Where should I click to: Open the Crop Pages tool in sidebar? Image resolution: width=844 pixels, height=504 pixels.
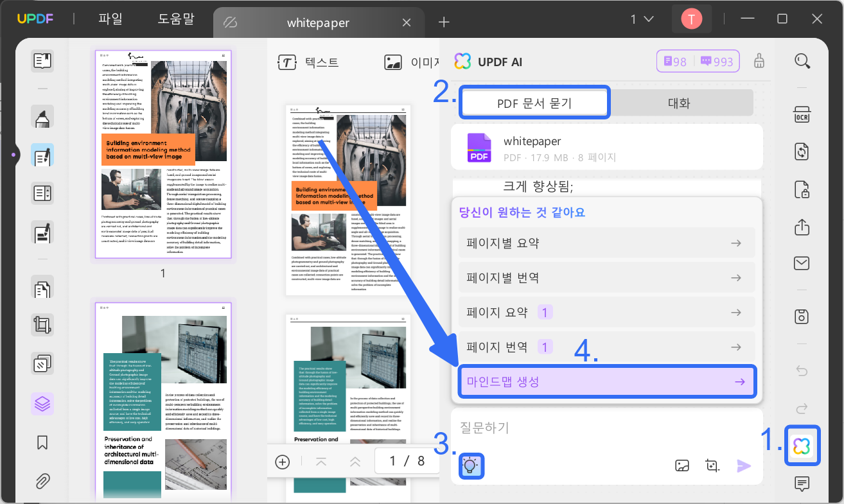click(x=42, y=326)
